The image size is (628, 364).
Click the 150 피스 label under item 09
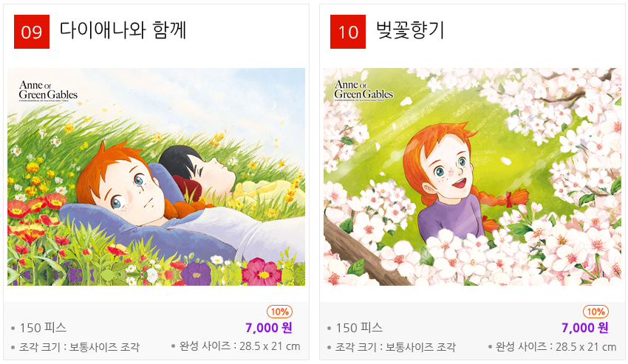44,328
